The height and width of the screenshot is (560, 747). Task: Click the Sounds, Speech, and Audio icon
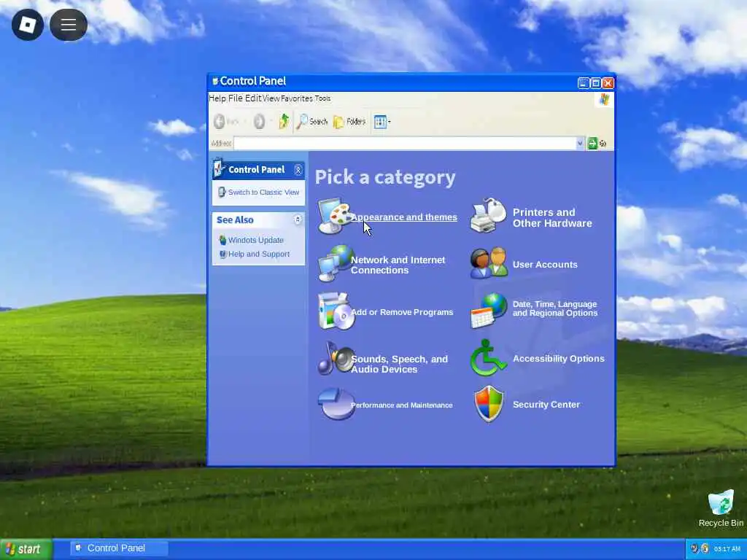click(336, 358)
